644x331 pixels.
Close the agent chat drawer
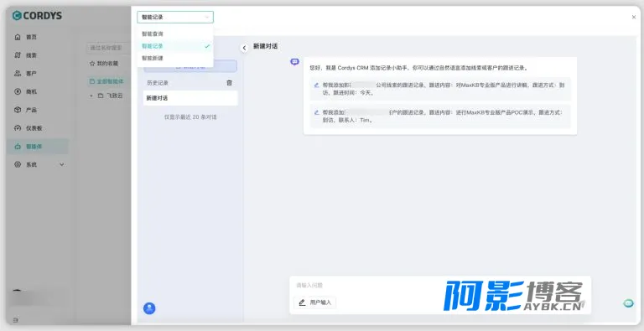pyautogui.click(x=634, y=18)
